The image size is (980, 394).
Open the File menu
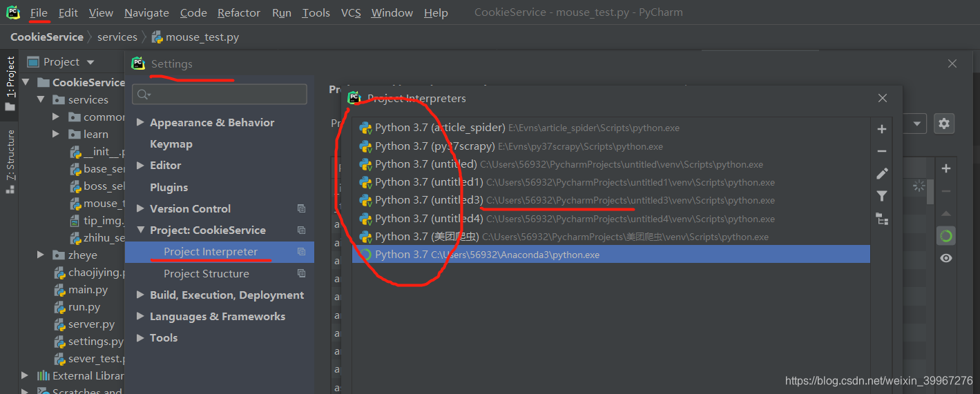(x=39, y=12)
